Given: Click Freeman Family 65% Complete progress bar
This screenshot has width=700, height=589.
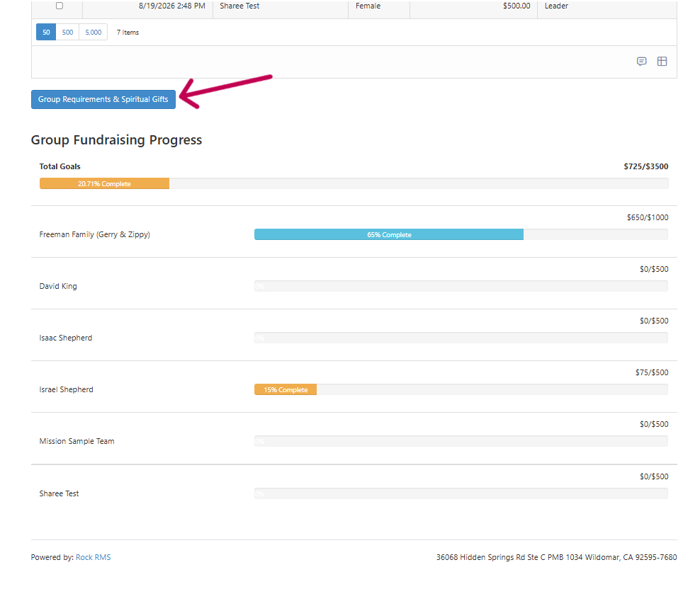Looking at the screenshot, I should point(389,234).
